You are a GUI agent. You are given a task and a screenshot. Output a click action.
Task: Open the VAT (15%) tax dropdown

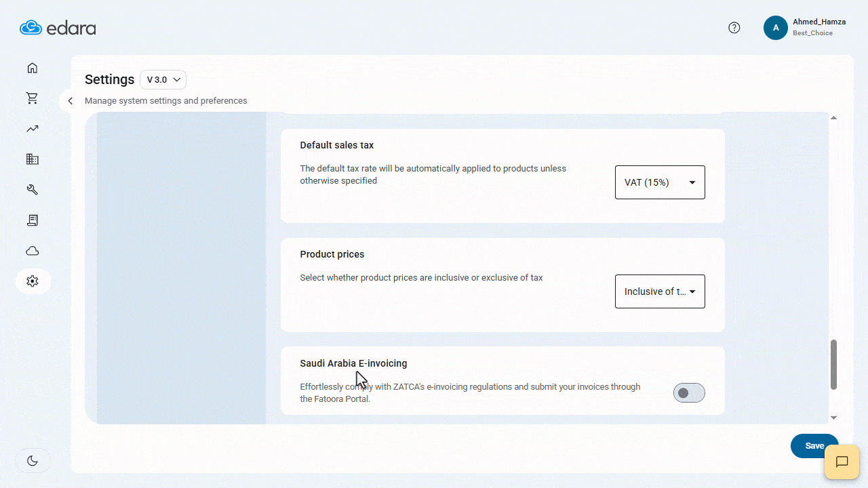point(660,182)
